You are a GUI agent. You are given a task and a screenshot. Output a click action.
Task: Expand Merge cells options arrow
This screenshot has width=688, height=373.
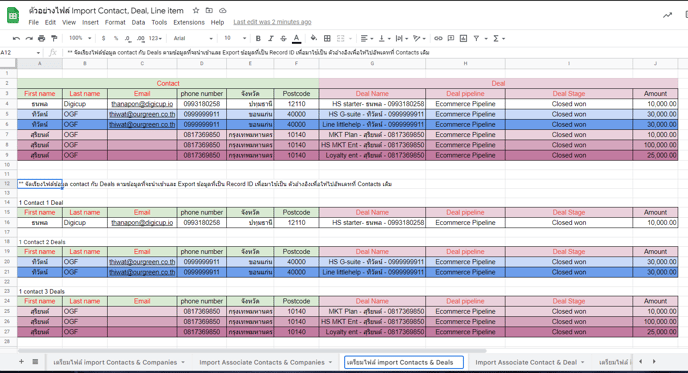pyautogui.click(x=350, y=39)
